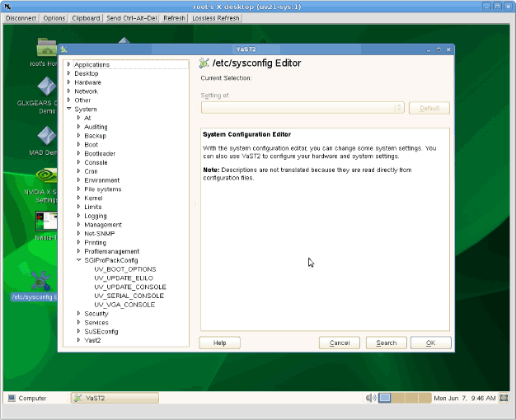Click the Default button
The height and width of the screenshot is (420, 516).
[x=429, y=108]
